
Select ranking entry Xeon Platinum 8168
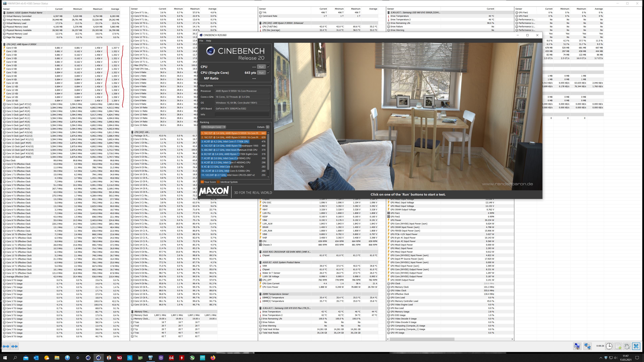(x=233, y=150)
